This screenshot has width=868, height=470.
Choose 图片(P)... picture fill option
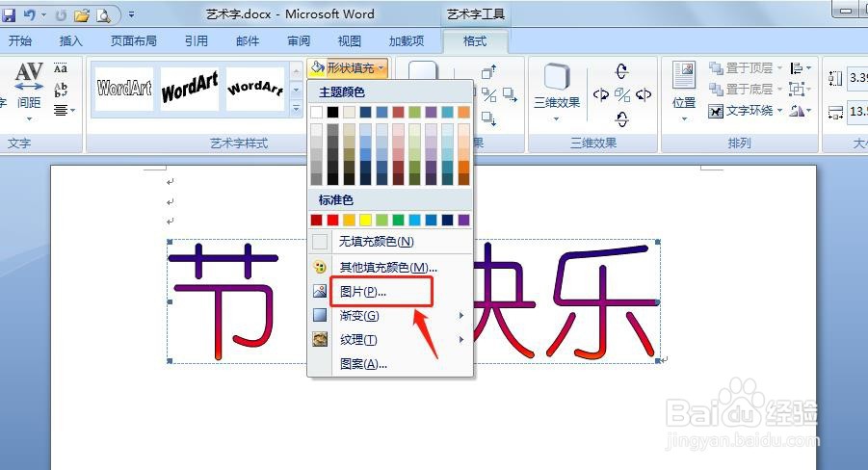390,292
